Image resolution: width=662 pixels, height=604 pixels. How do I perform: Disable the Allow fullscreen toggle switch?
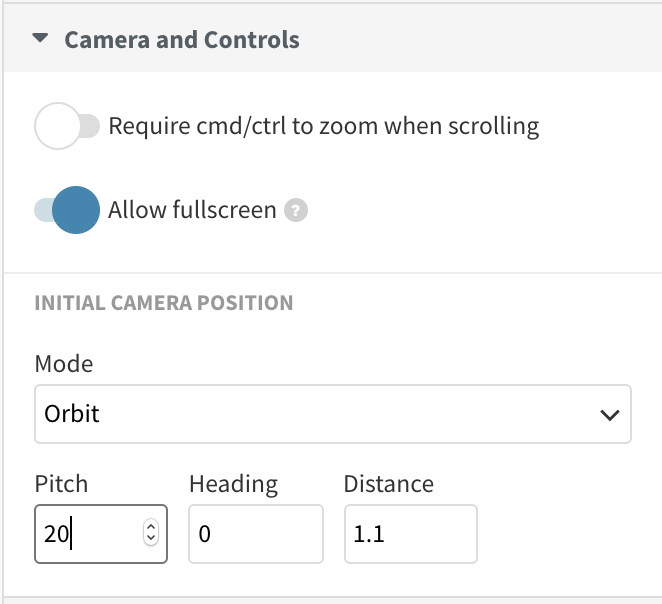tap(67, 210)
